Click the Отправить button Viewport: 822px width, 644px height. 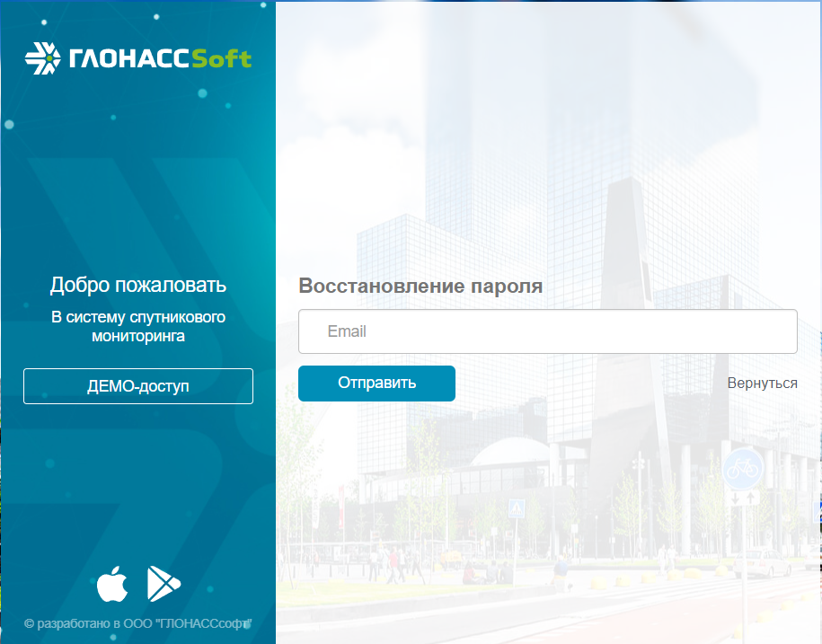click(376, 383)
